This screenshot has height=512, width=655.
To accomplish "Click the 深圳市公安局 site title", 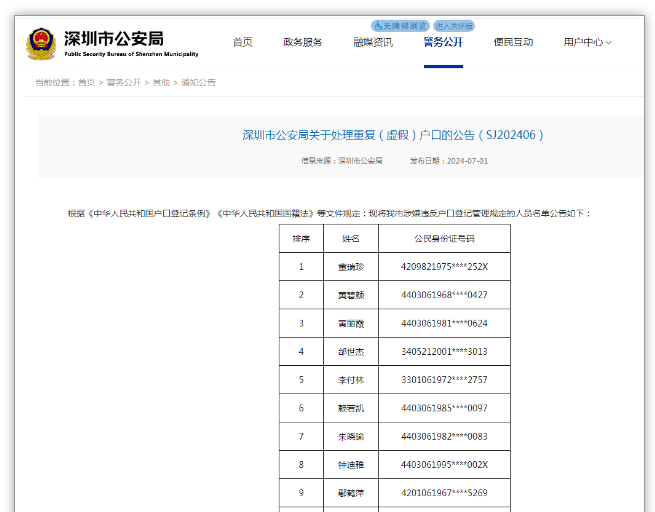I will click(114, 38).
